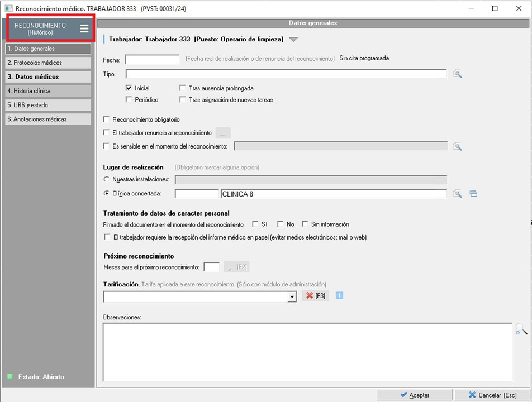The image size is (532, 402).
Task: Select the Nuestras instalaciones radio button
Action: click(x=107, y=179)
